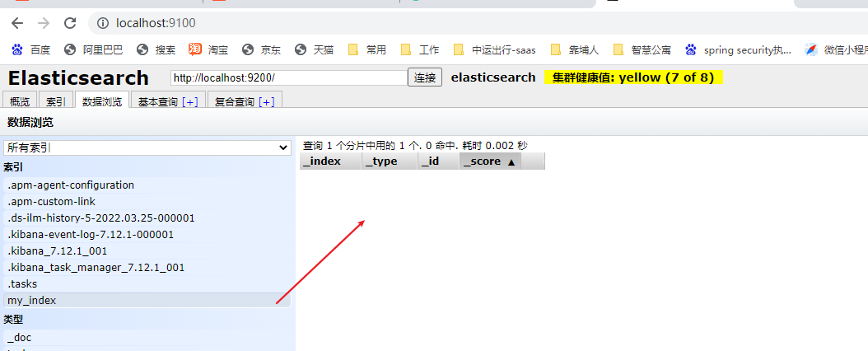Open the spring security bookmark
Viewport: 868px width, 351px height.
[738, 49]
